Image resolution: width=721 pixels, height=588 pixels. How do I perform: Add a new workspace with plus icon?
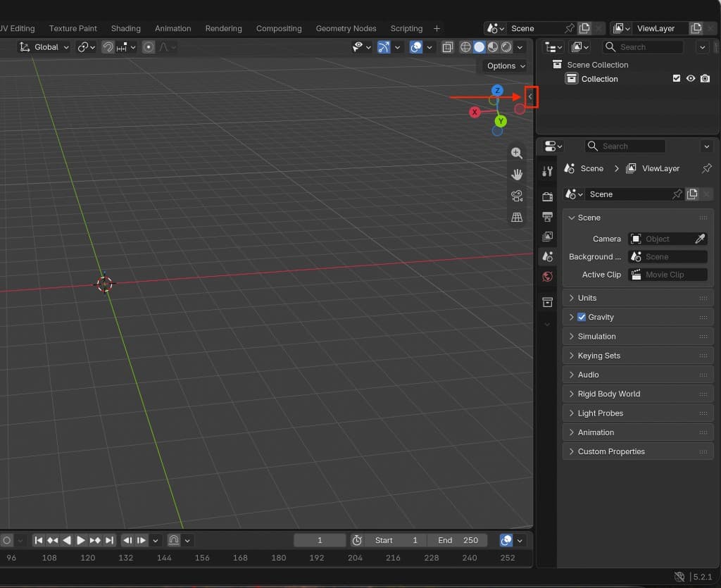click(437, 28)
